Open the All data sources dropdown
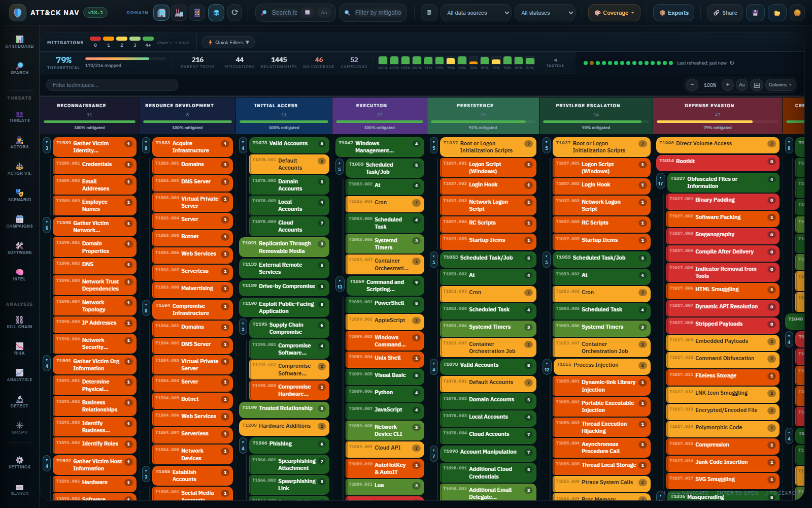812x508 pixels. [476, 13]
